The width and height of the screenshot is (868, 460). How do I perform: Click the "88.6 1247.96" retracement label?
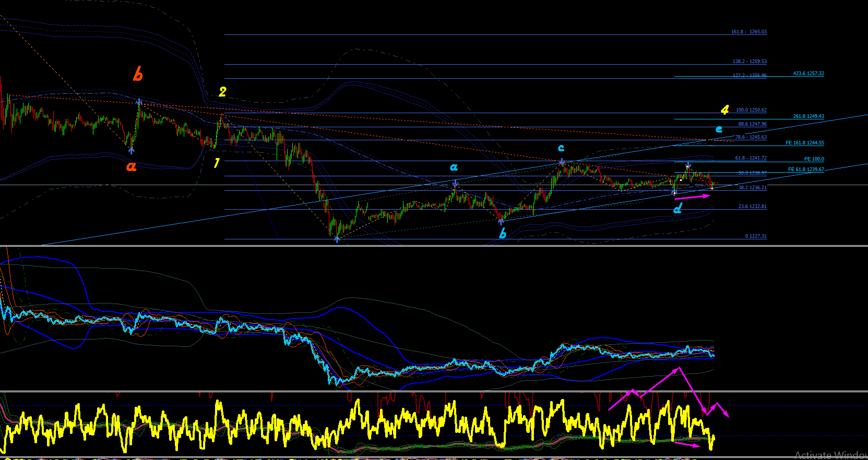[x=753, y=124]
